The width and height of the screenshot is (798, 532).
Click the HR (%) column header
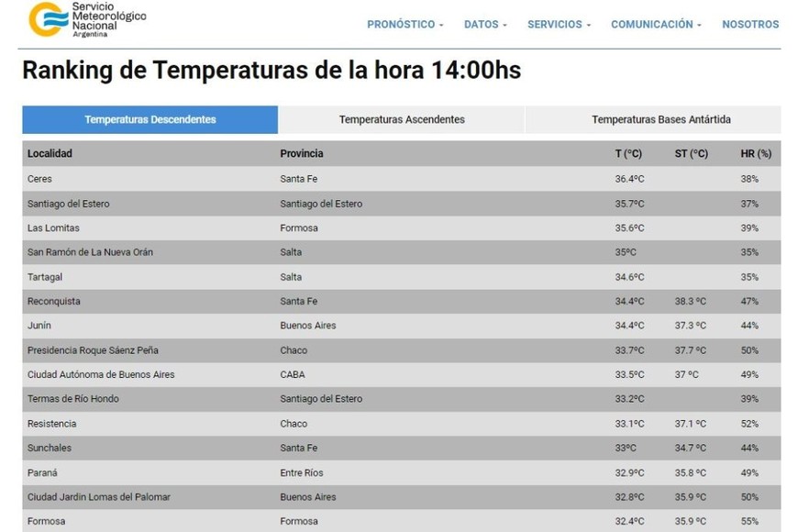click(756, 153)
